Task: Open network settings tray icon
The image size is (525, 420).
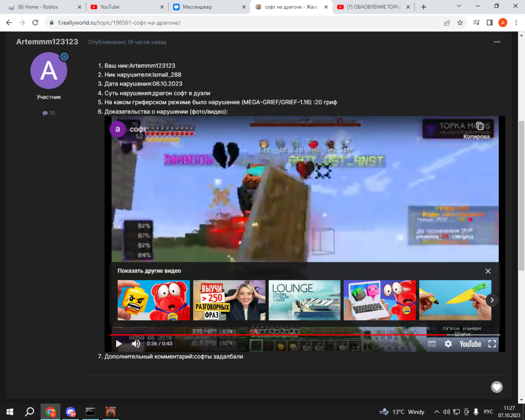Action: [456, 412]
